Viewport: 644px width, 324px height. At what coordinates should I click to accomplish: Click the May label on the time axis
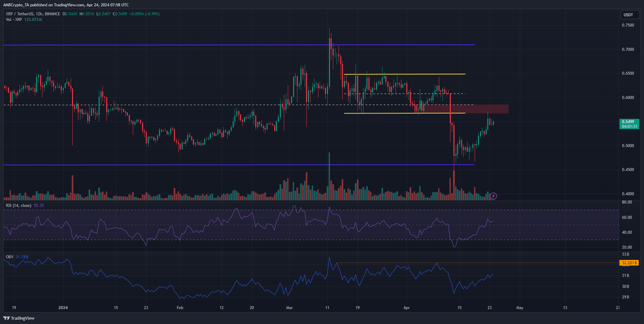click(520, 308)
